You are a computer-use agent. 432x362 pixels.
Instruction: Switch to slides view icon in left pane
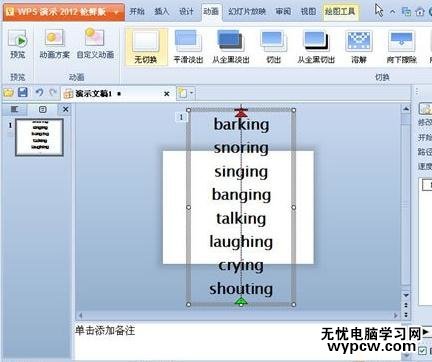[x=42, y=109]
